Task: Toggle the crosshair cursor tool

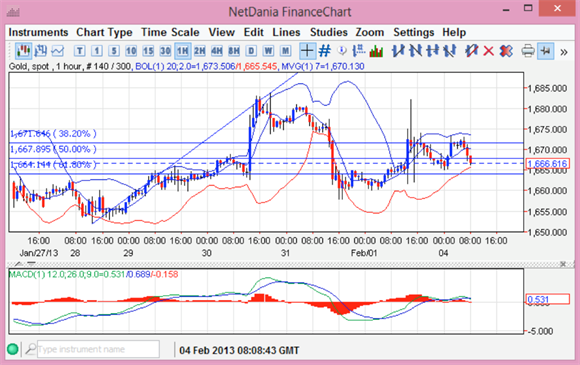Action: pos(307,51)
